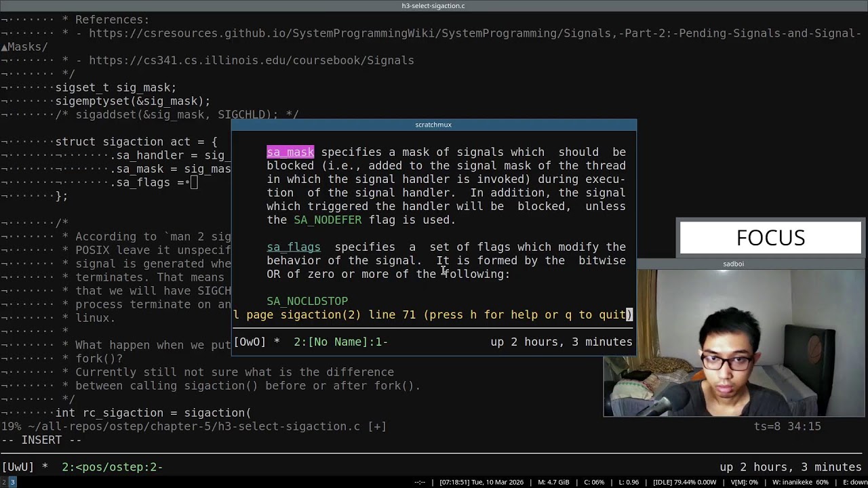Click the Wi-Fi W: inanikeke 60% indicator

point(800,483)
